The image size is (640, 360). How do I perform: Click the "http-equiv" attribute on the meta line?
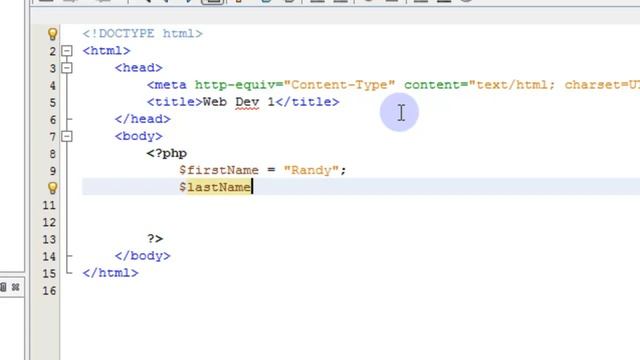pos(235,85)
